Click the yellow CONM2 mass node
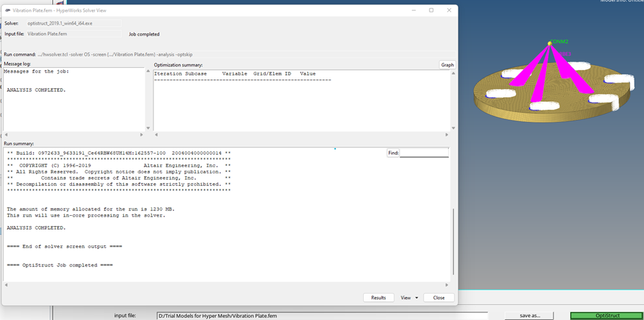 549,44
